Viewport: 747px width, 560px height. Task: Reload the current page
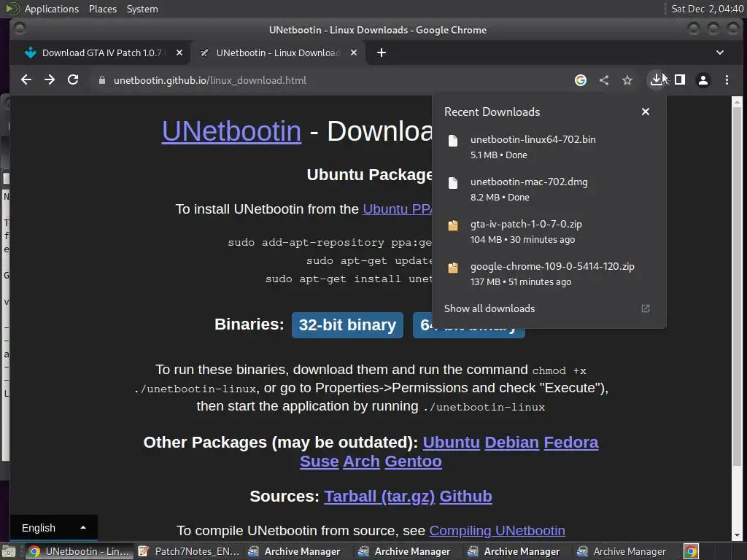(x=73, y=80)
